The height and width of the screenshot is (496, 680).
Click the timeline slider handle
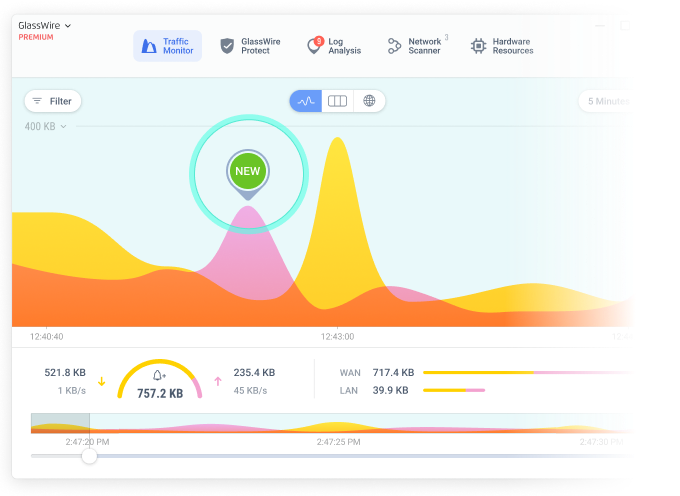click(89, 456)
